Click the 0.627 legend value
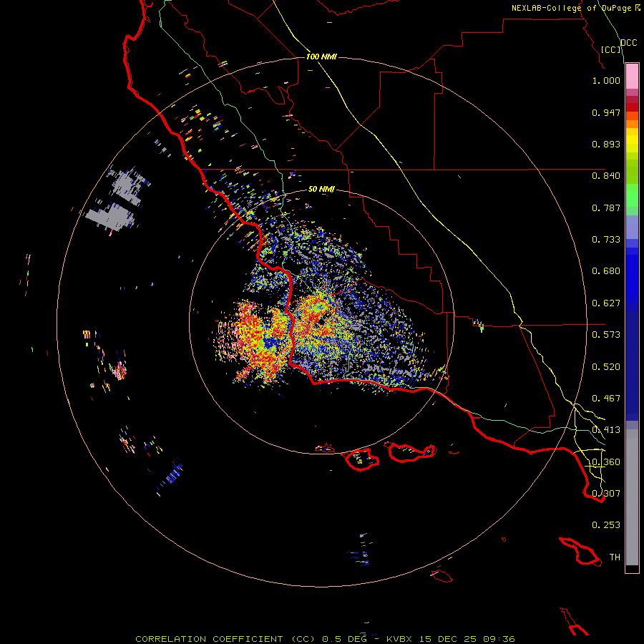 point(606,303)
